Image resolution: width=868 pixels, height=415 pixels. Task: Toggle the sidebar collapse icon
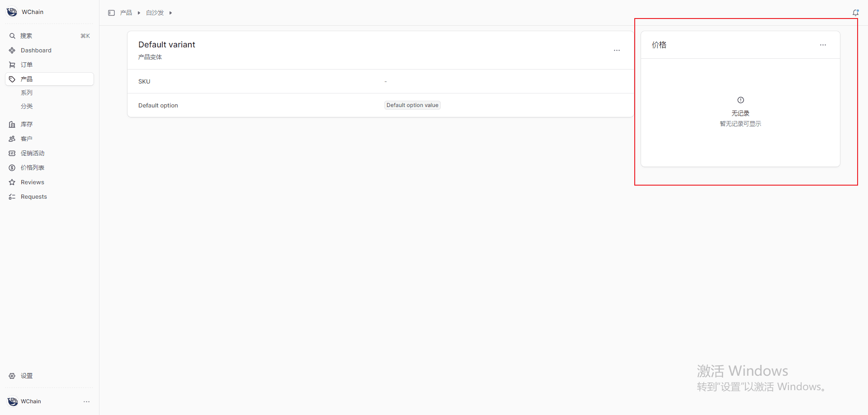[111, 13]
